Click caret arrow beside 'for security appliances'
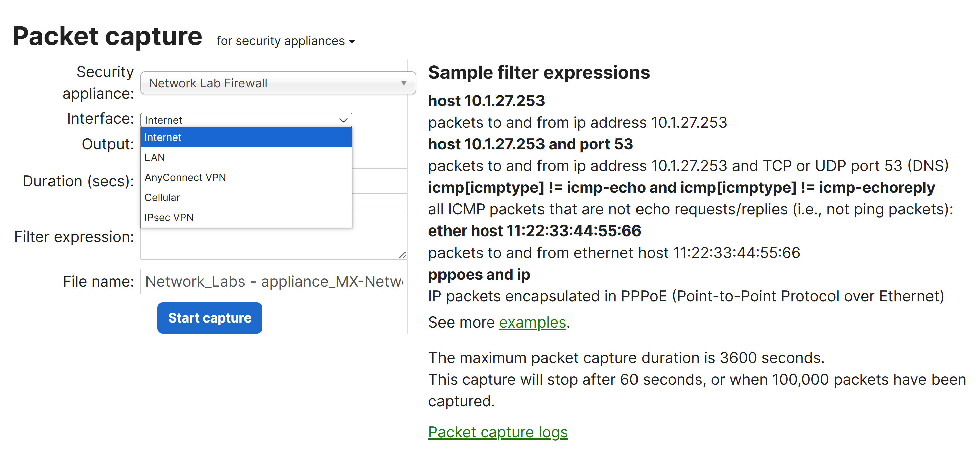This screenshot has width=980, height=460. [x=352, y=42]
